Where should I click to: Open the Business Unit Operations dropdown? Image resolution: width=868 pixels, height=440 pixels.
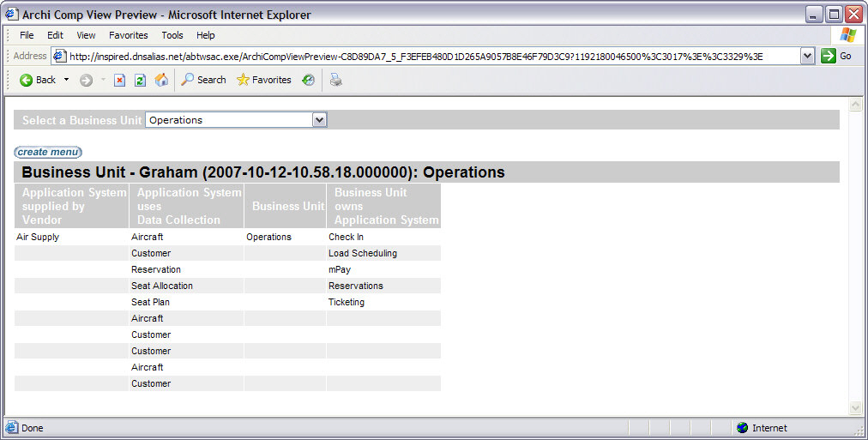[x=237, y=120]
